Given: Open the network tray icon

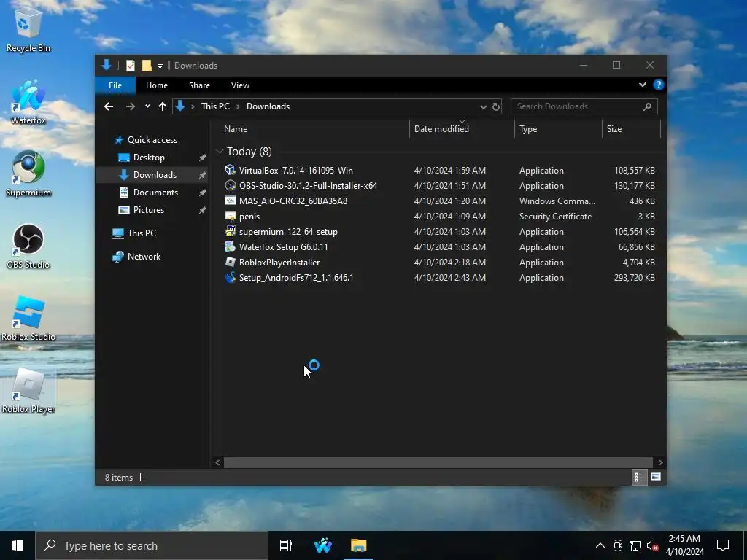Looking at the screenshot, I should click(x=635, y=545).
